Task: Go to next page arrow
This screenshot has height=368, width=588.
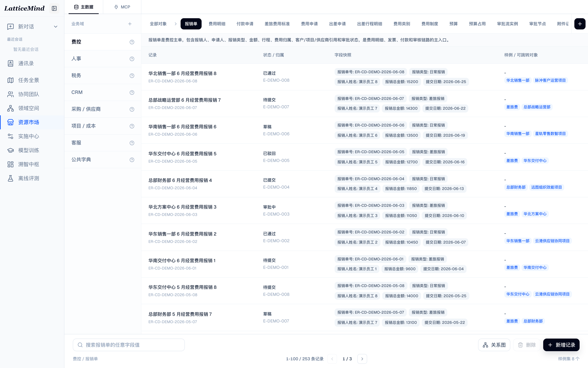Action: pyautogui.click(x=362, y=359)
